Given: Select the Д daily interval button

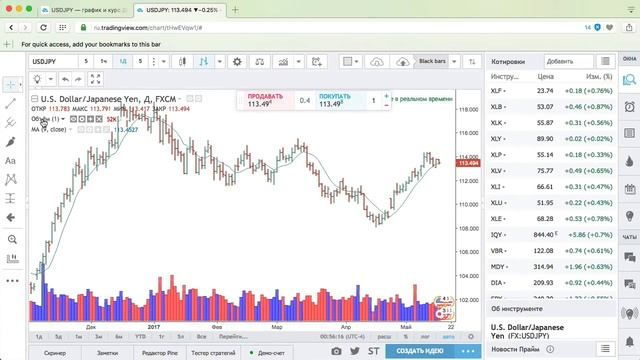Looking at the screenshot, I should tap(123, 62).
